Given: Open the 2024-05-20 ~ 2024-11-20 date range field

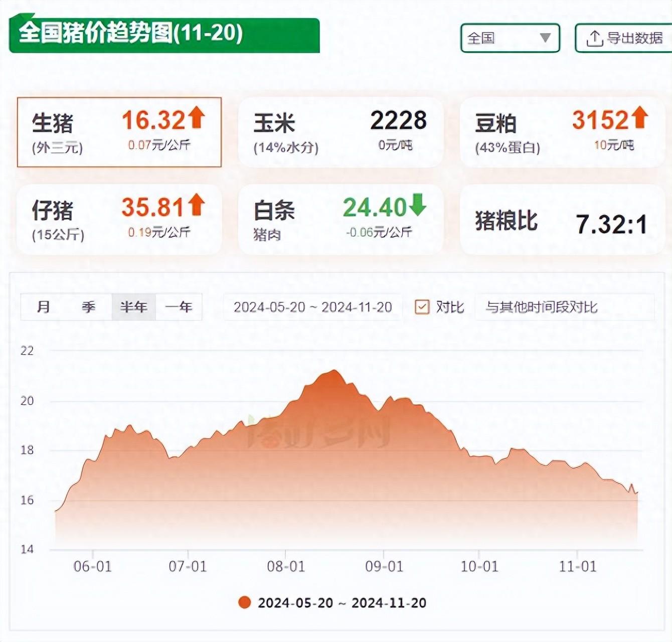Looking at the screenshot, I should pyautogui.click(x=312, y=307).
